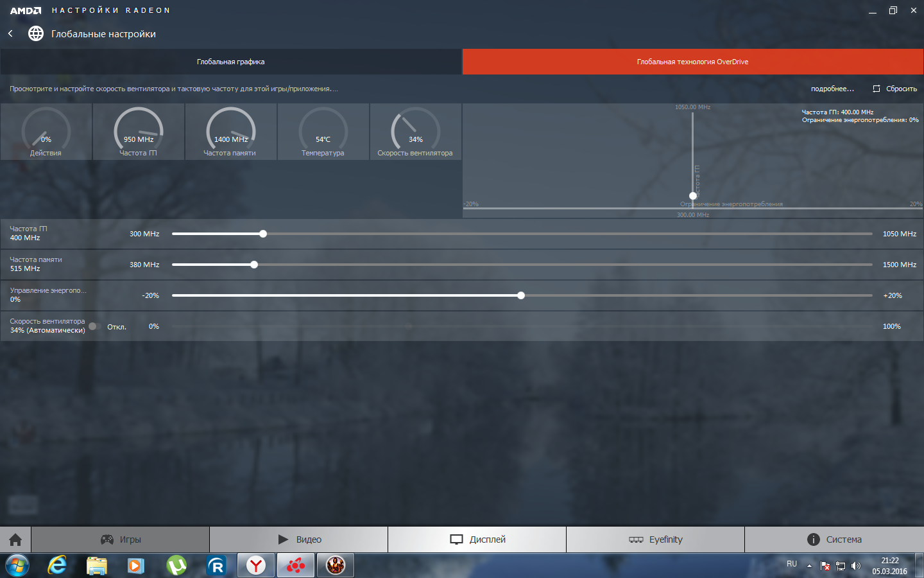Click the description text starting with Просмотрите
Screen dimensions: 924x578
(174, 89)
